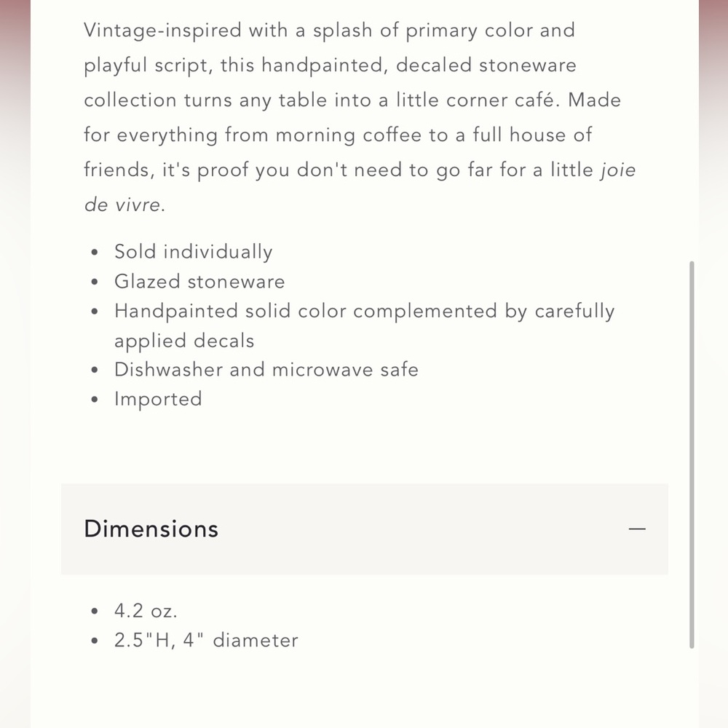Click 'Dishwasher and microwave safe' item

[266, 370]
